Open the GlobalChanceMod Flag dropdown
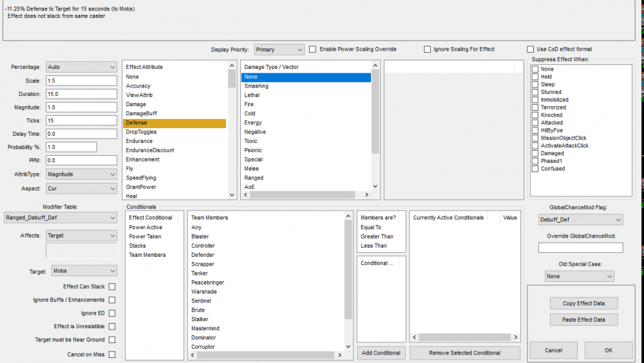The width and height of the screenshot is (644, 363). click(580, 219)
